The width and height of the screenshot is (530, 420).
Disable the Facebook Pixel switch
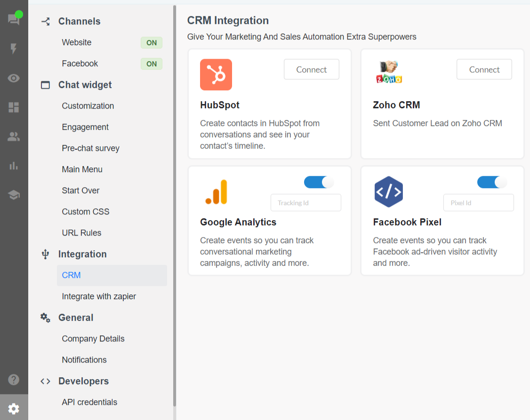pyautogui.click(x=492, y=182)
